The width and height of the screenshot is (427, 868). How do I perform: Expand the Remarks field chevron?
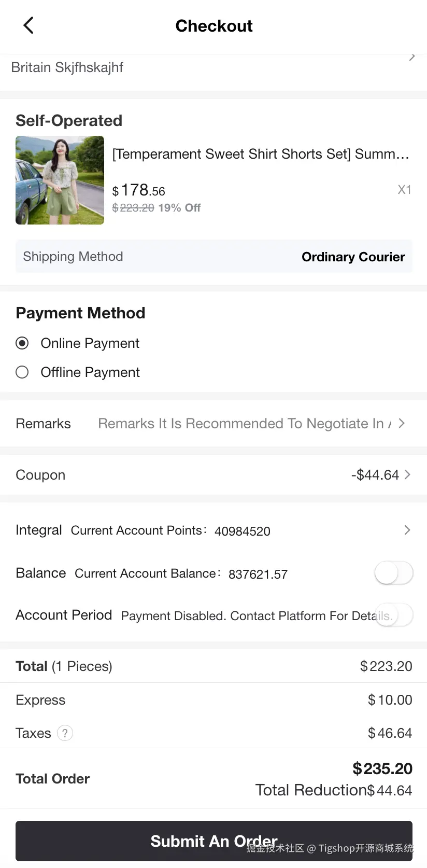click(402, 424)
